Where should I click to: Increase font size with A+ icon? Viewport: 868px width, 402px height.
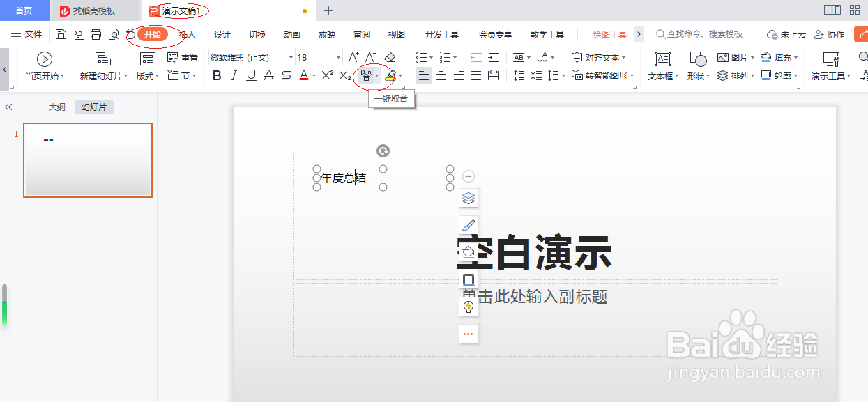click(353, 57)
